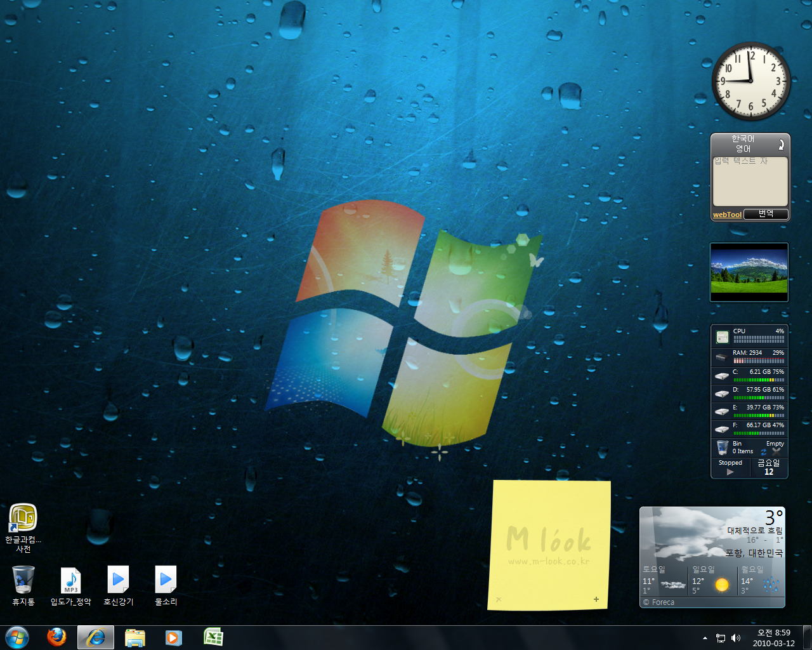Add a new sticky note with plus
812x650 pixels.
click(x=596, y=599)
